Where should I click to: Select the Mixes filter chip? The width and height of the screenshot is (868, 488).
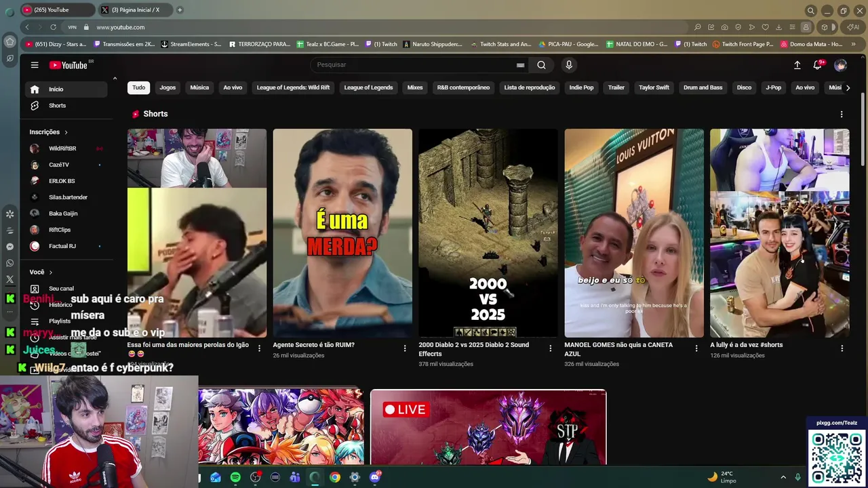(415, 87)
